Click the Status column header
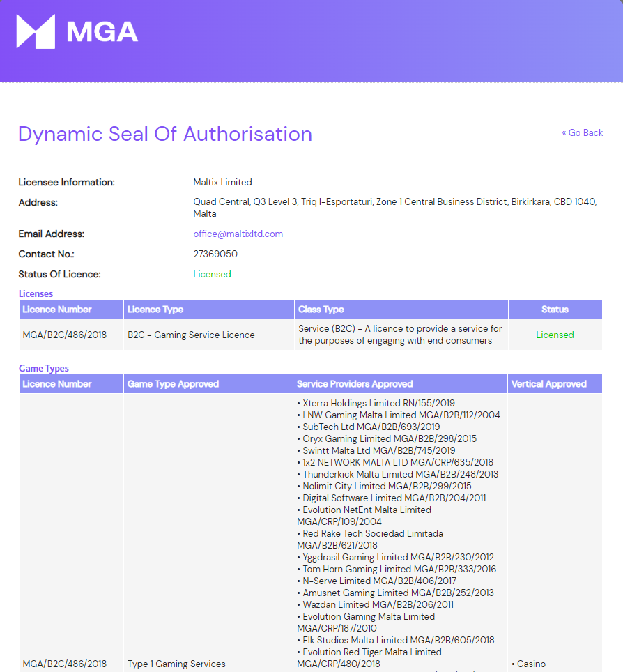 point(555,310)
